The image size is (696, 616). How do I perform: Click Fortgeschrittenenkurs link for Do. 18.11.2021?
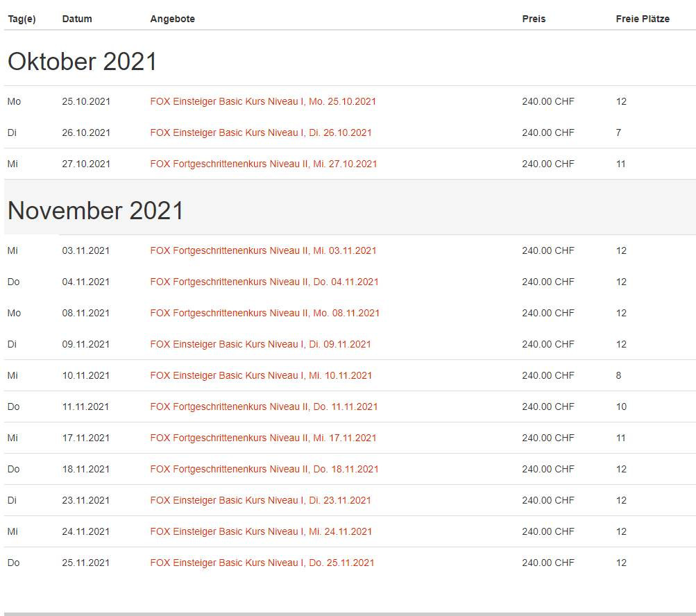(264, 469)
